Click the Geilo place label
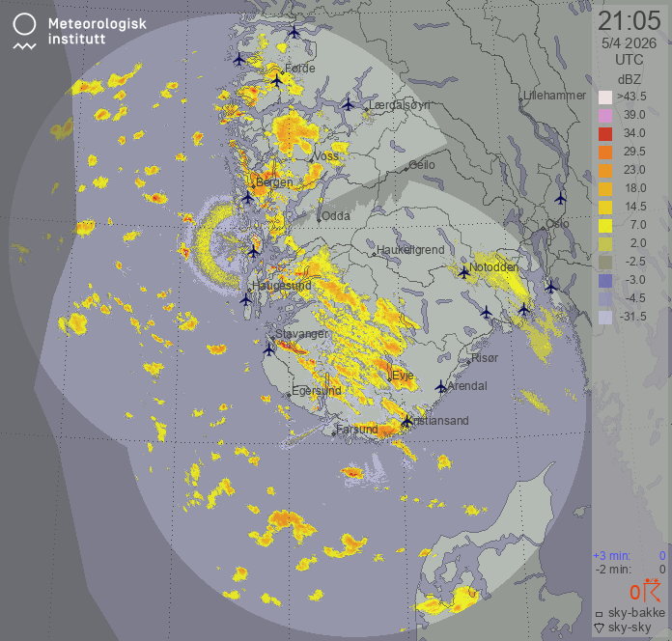Viewport: 672px width, 641px height. [x=421, y=165]
